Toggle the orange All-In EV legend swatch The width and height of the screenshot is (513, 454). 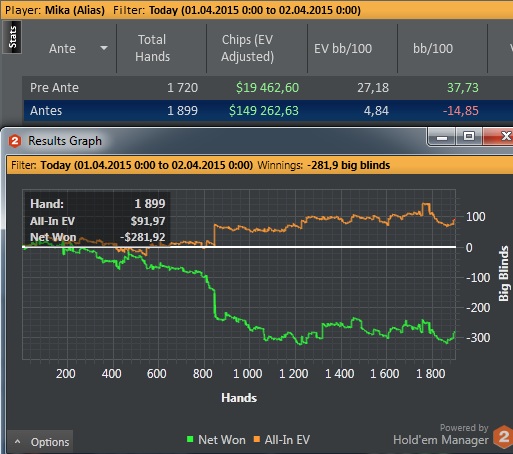coord(257,439)
